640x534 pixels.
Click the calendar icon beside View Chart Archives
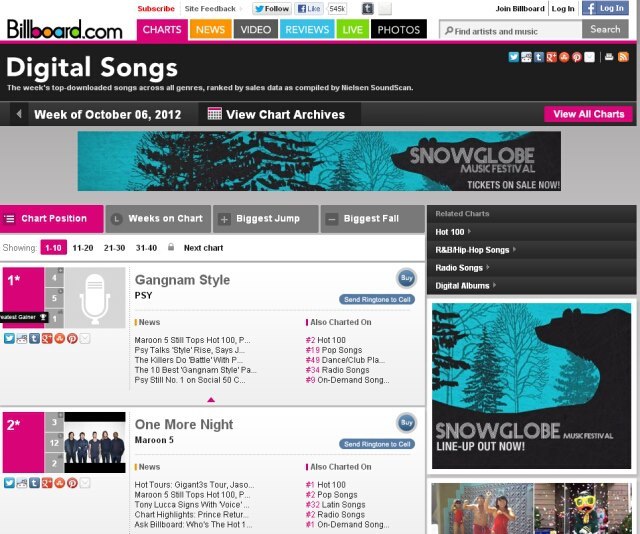(x=215, y=113)
